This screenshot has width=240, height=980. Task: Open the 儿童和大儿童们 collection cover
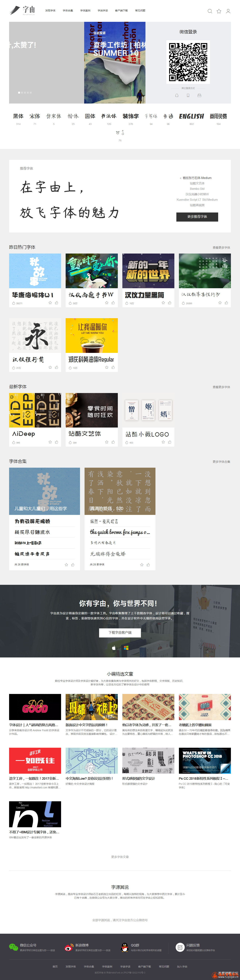pos(45,491)
